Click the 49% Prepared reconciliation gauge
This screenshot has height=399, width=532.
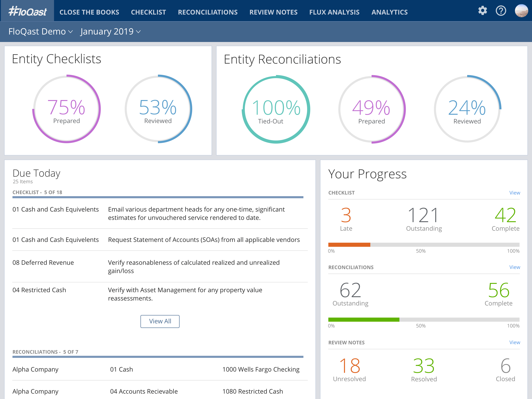(x=372, y=110)
